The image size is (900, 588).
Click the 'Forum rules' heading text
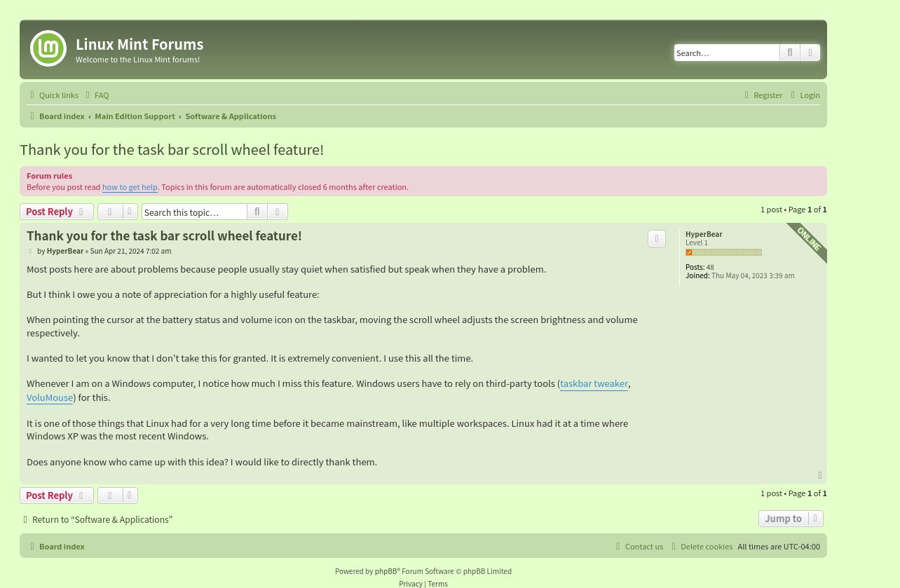(x=49, y=176)
